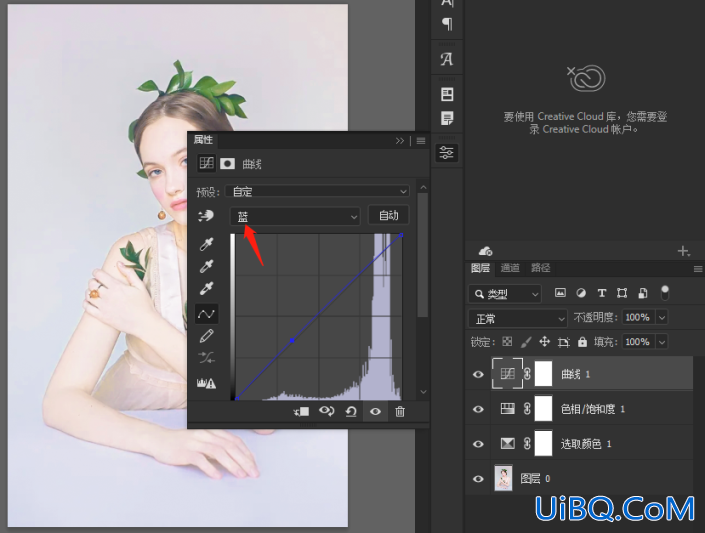Screen dimensions: 705x533
Task: Filter layers by pixel layer type
Action: point(560,293)
